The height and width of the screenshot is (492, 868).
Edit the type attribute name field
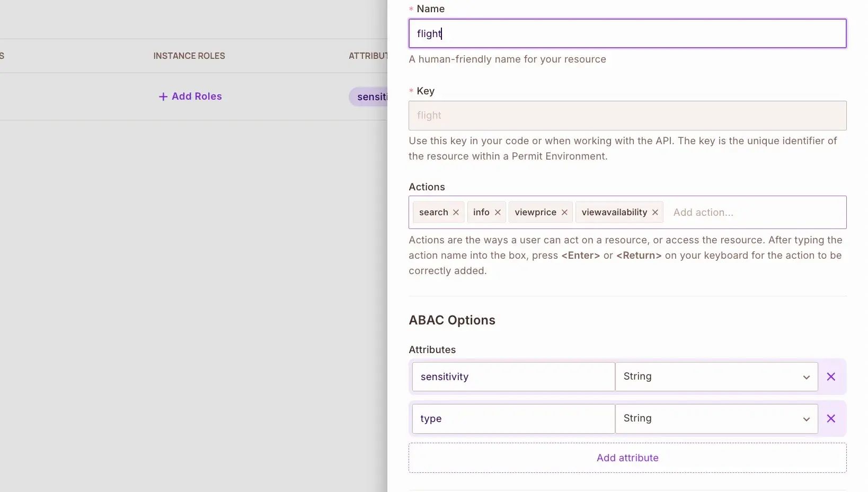513,418
